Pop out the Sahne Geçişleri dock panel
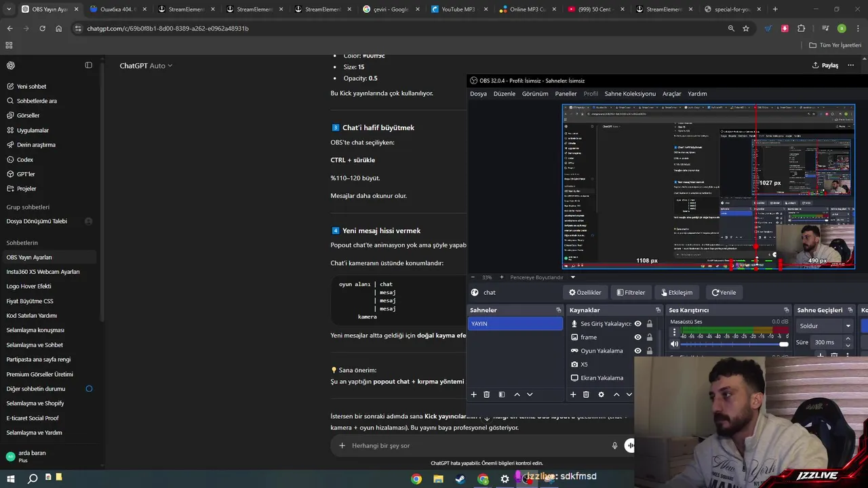 (852, 310)
